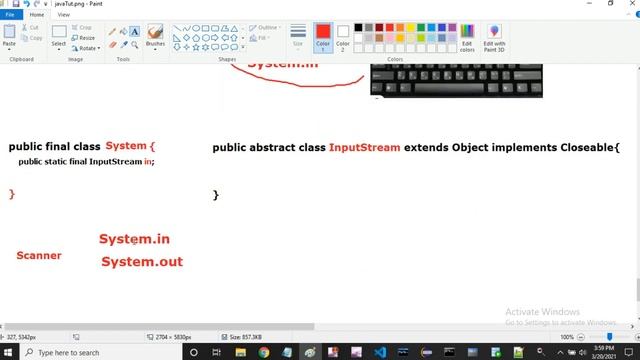Click the Undo arrow in title bar
This screenshot has height=360, width=640.
coord(27,4)
